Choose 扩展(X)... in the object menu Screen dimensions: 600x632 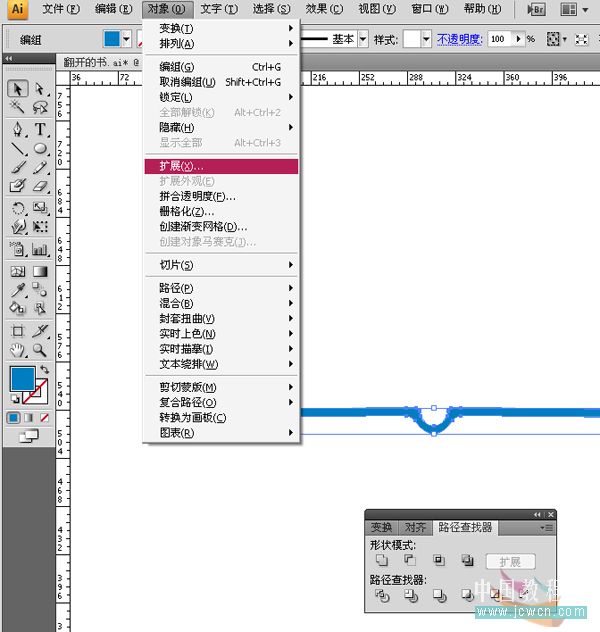point(221,166)
